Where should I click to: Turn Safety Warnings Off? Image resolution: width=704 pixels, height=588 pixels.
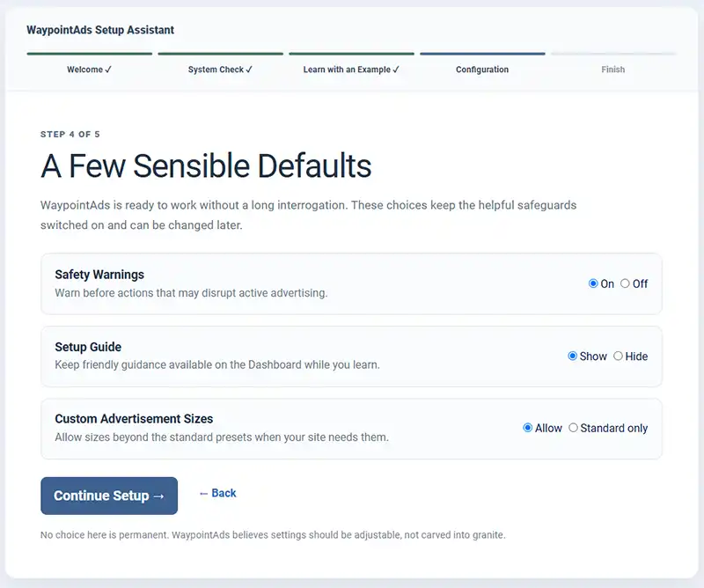[625, 283]
